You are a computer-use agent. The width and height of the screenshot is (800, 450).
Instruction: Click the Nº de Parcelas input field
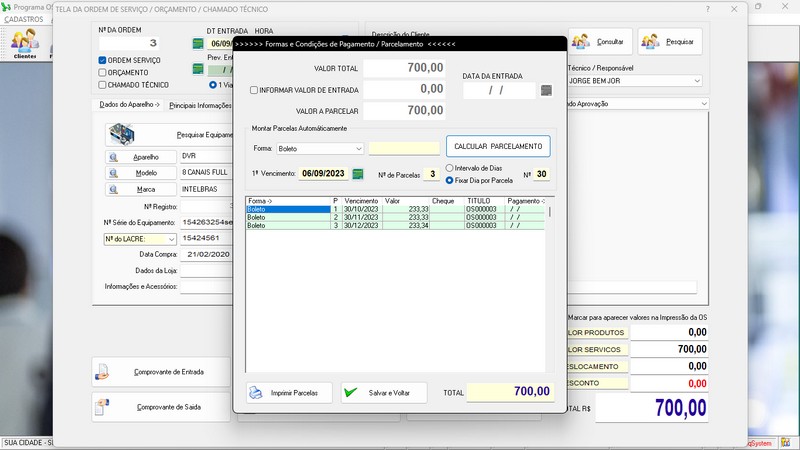coord(429,174)
